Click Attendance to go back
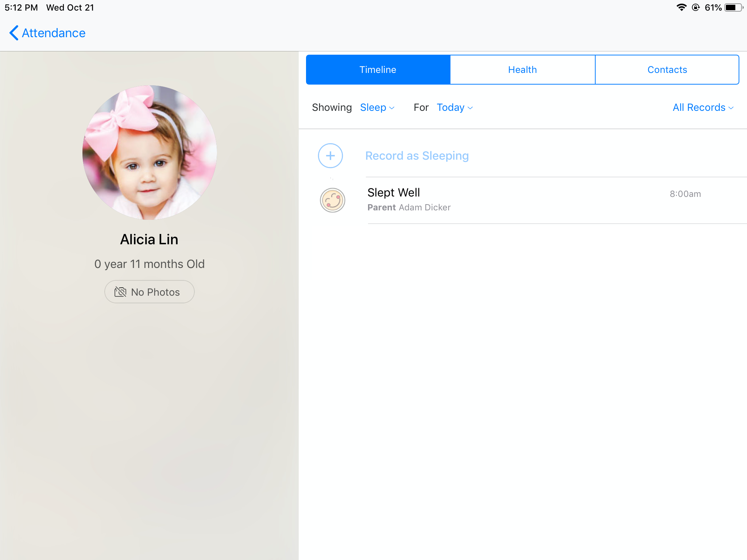Viewport: 747px width, 560px height. click(53, 33)
